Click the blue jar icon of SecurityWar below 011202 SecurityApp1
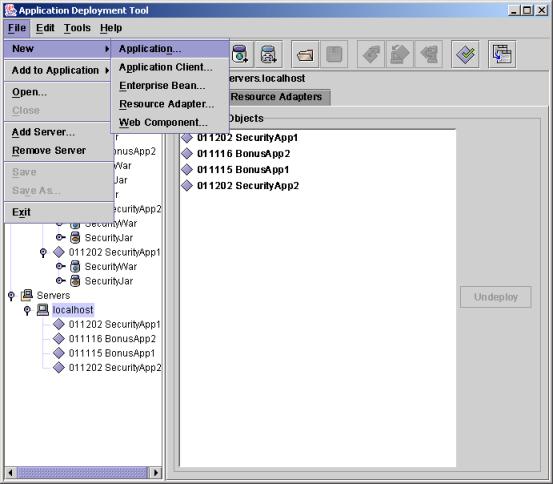The image size is (553, 484). (75, 266)
